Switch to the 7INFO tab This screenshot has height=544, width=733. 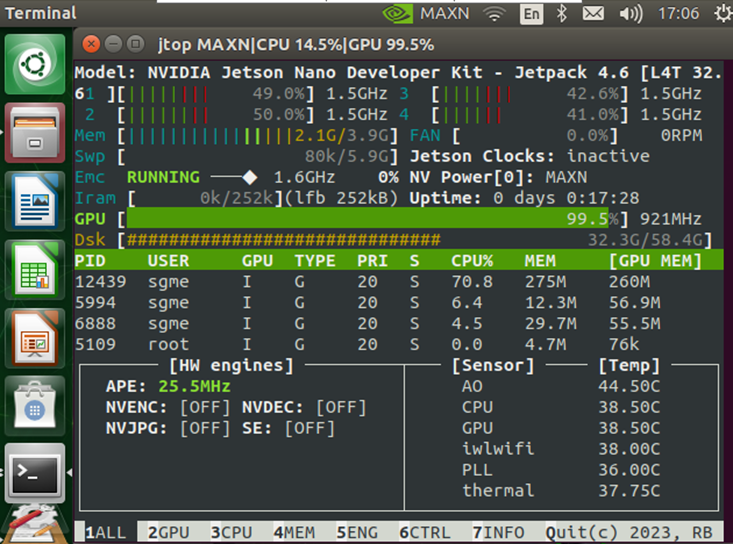tap(498, 532)
